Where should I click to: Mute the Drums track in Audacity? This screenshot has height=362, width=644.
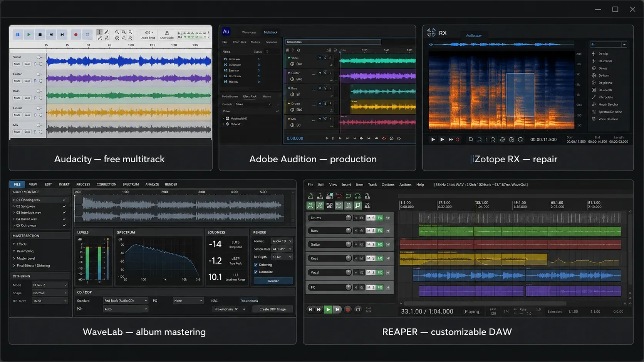pyautogui.click(x=17, y=115)
